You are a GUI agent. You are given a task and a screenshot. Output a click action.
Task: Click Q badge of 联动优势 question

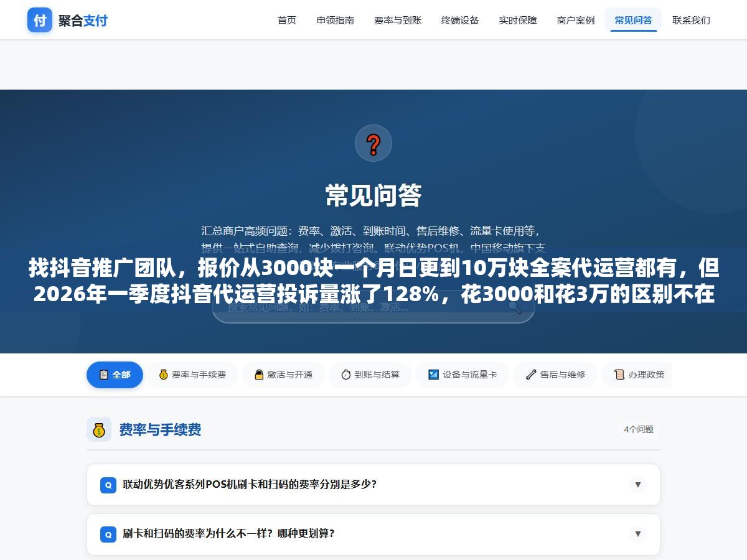(108, 485)
